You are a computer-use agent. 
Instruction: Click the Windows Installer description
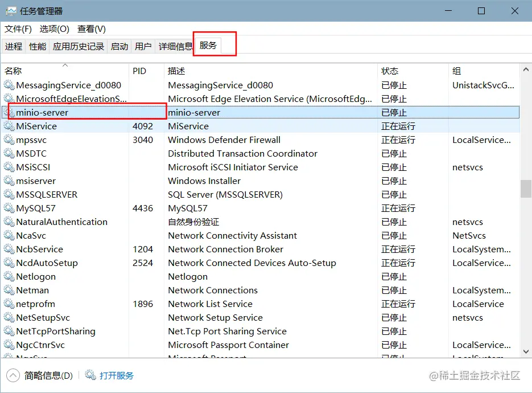(204, 181)
